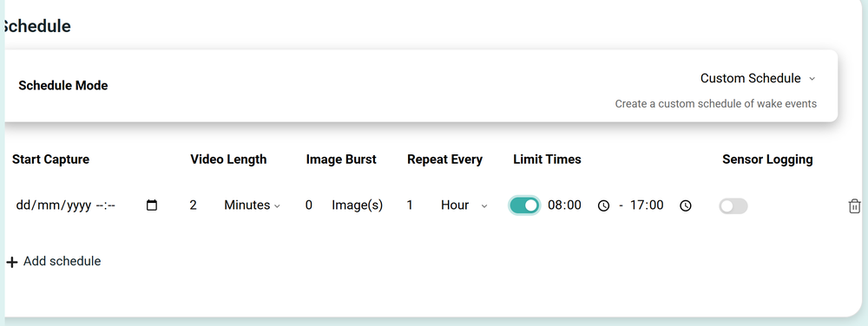
Task: Open the Minutes unit dropdown
Action: [252, 205]
